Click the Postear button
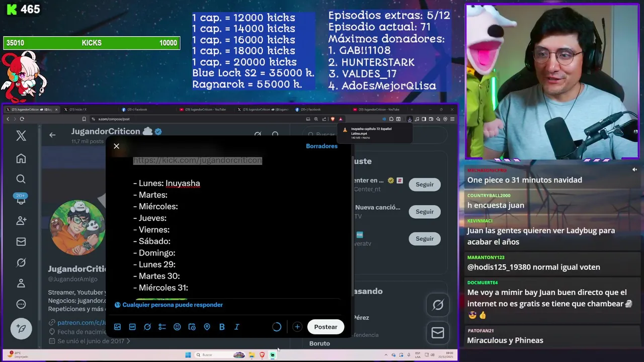This screenshot has width=644, height=362. coord(326,327)
